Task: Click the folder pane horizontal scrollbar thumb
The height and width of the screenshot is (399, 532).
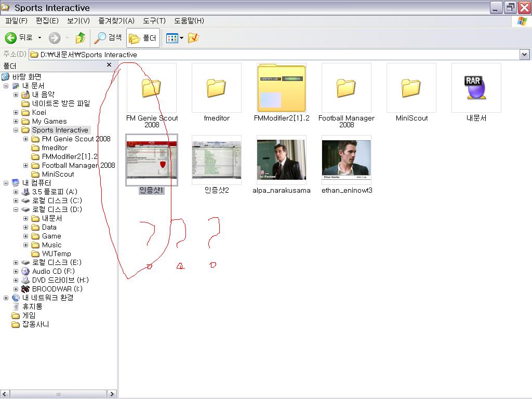Action: coord(58,394)
